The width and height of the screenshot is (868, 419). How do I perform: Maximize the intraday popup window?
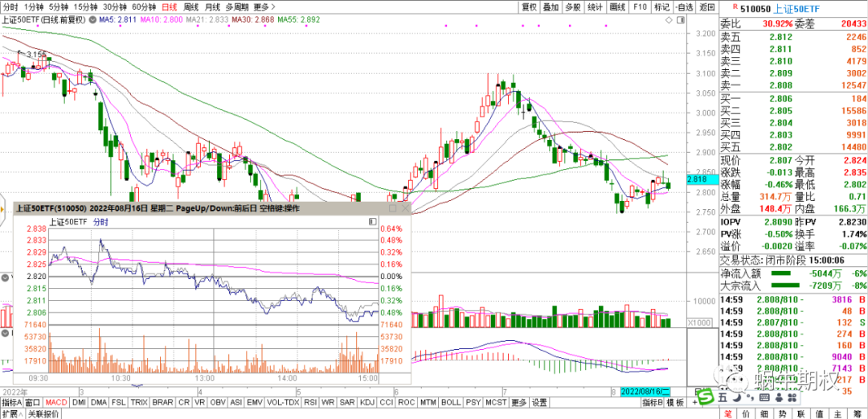(392, 207)
